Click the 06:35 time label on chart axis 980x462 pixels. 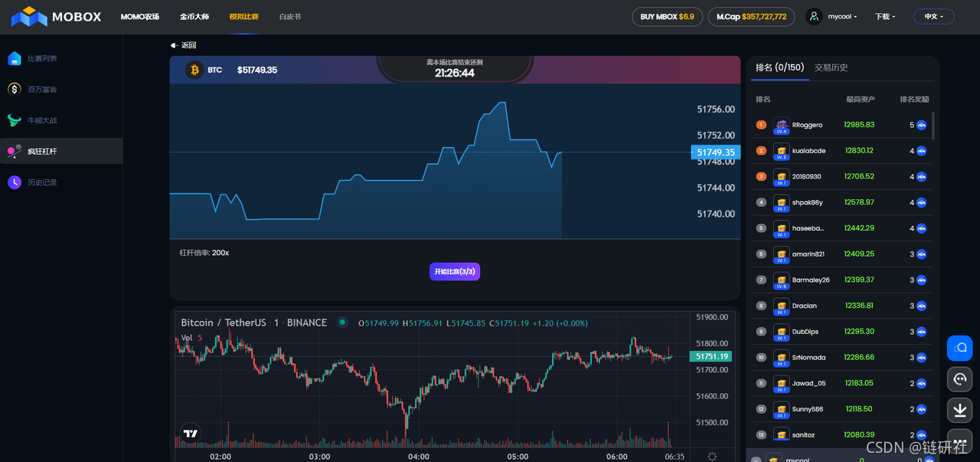click(675, 457)
